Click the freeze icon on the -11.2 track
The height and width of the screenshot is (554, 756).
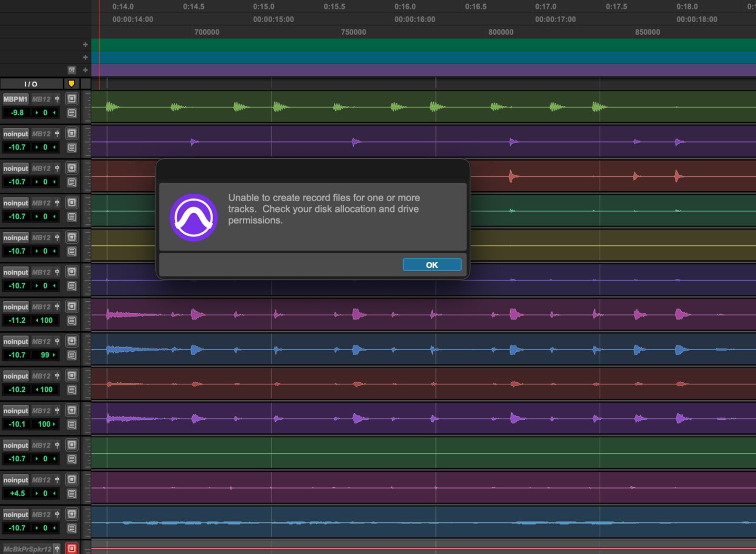[x=72, y=306]
